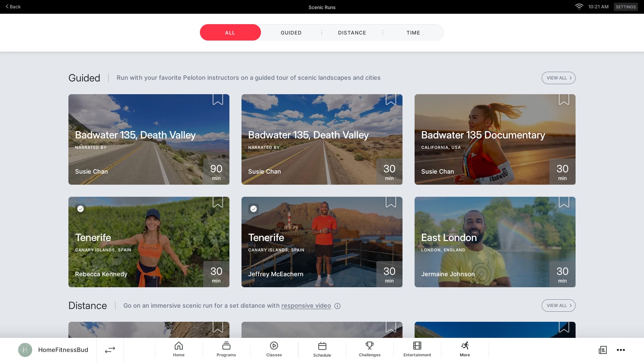Expand Guided section with VIEW ALL
The width and height of the screenshot is (644, 362).
click(x=558, y=78)
